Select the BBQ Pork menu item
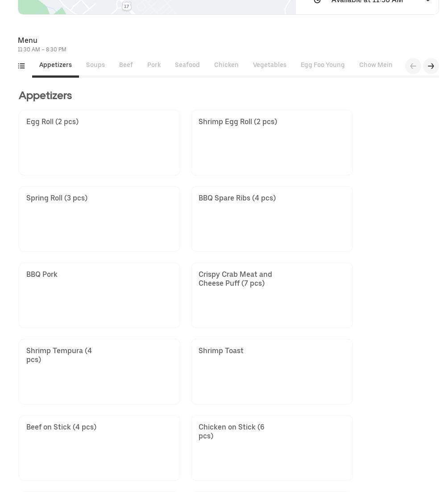The width and height of the screenshot is (448, 492). (100, 295)
